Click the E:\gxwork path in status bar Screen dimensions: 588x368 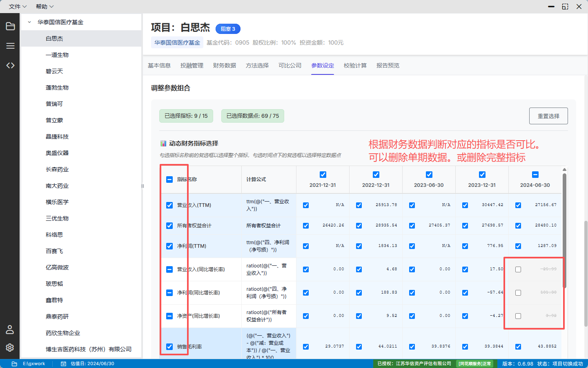click(x=34, y=364)
